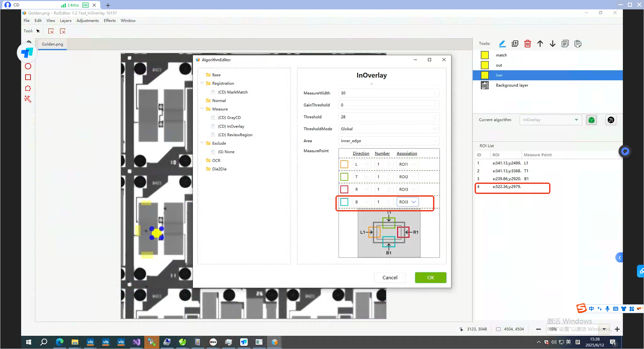The height and width of the screenshot is (349, 644).
Task: Collapse the Exclude tree folder
Action: [x=202, y=143]
